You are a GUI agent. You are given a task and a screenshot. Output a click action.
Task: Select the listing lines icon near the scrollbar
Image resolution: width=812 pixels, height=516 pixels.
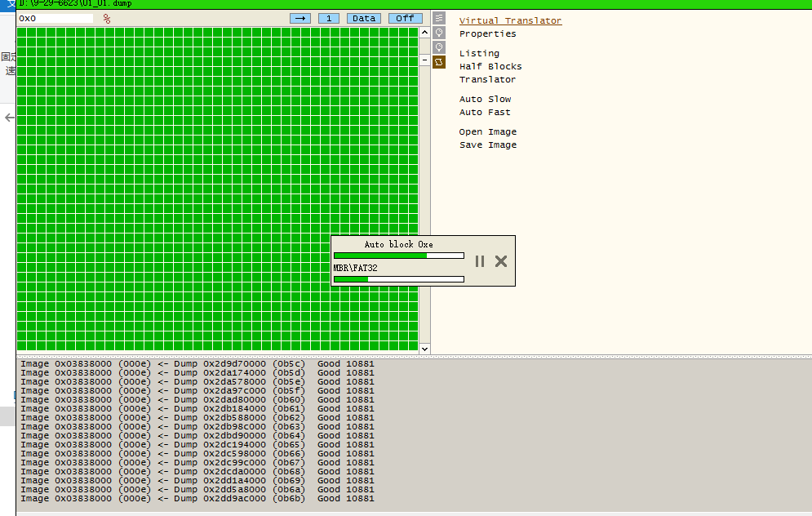[439, 18]
